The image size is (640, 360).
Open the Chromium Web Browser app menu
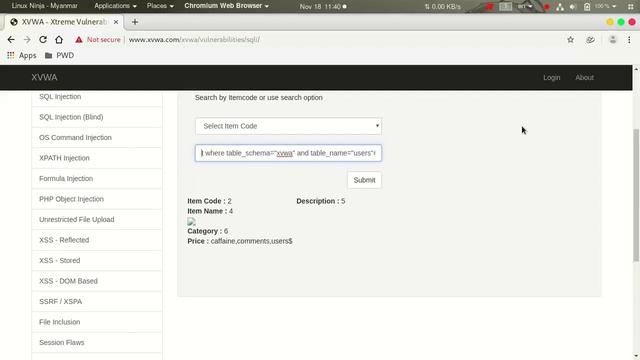click(227, 6)
